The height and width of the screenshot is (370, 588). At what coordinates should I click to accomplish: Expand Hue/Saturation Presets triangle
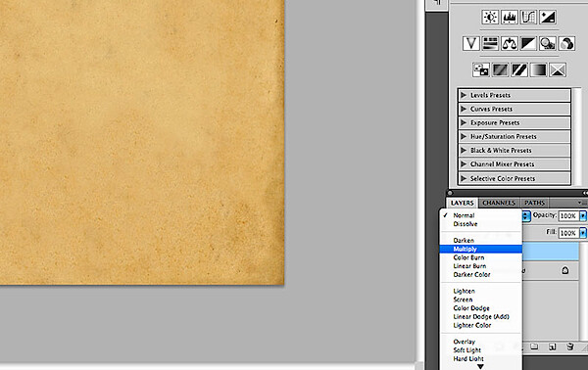tap(464, 136)
